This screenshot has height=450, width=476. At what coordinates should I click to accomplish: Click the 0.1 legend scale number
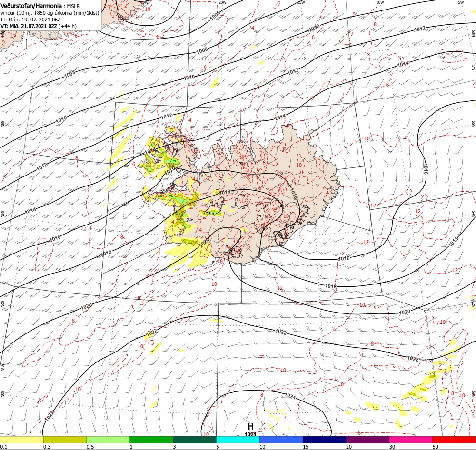[x=3, y=447]
